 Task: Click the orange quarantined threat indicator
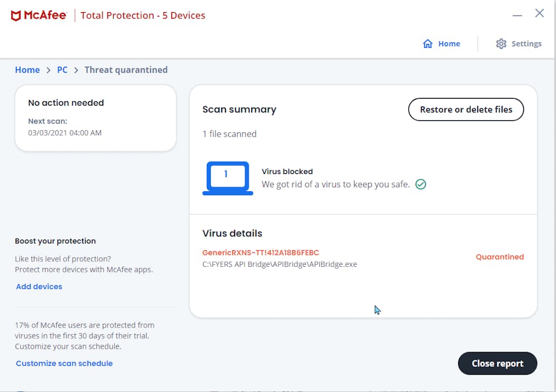coord(499,256)
